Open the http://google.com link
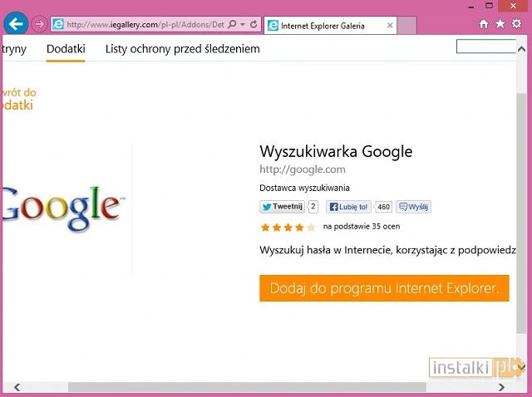 [x=303, y=169]
